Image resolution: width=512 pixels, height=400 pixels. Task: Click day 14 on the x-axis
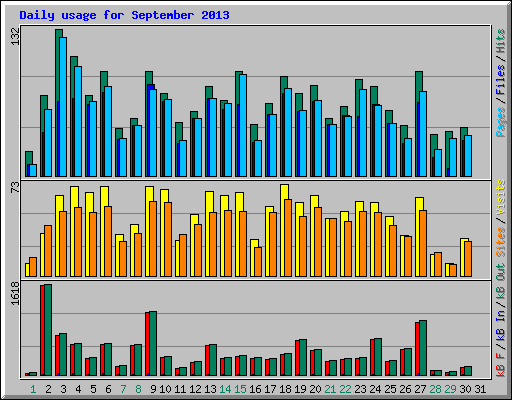click(x=225, y=389)
